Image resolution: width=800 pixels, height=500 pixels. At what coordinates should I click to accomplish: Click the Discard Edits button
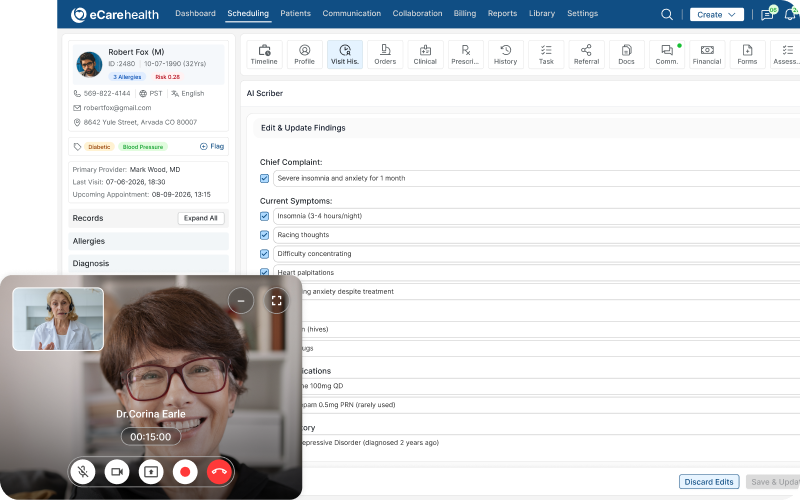[709, 482]
